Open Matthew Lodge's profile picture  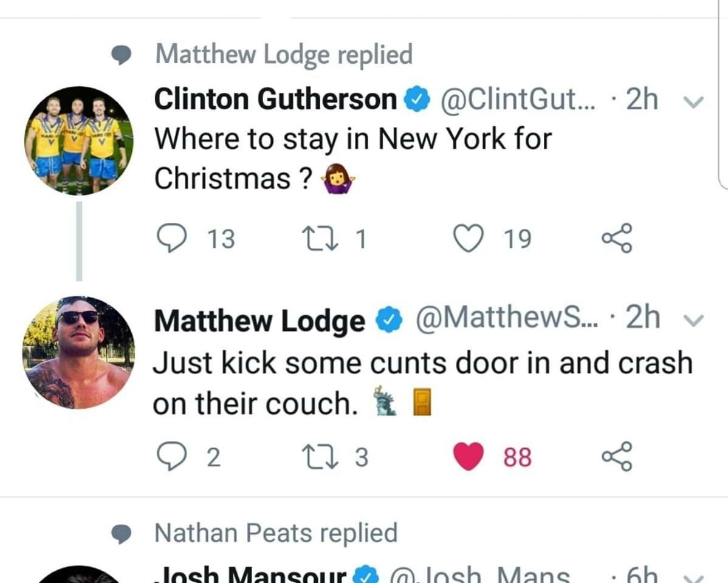point(79,352)
